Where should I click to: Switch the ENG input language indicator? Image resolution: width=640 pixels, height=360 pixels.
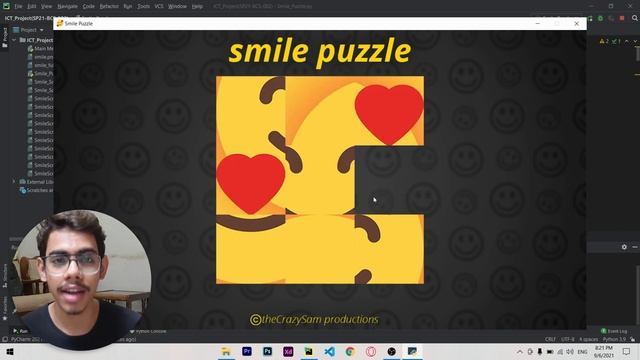[x=582, y=351]
